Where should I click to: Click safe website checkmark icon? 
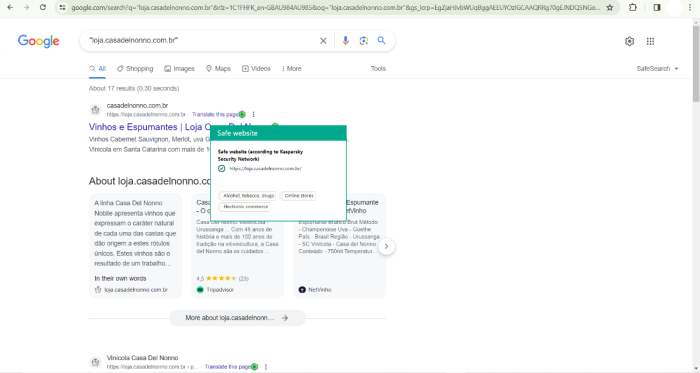pos(221,169)
